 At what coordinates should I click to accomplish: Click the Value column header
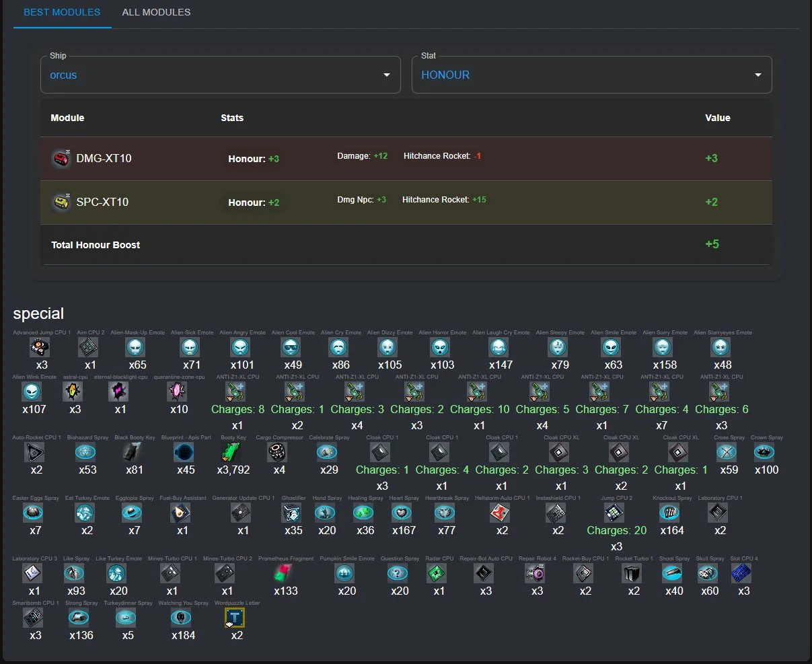pyautogui.click(x=717, y=118)
